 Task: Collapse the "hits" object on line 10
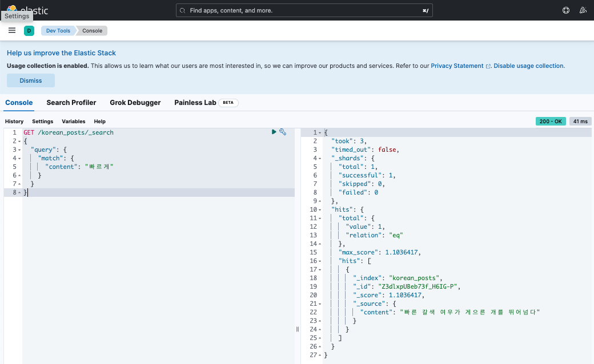320,209
